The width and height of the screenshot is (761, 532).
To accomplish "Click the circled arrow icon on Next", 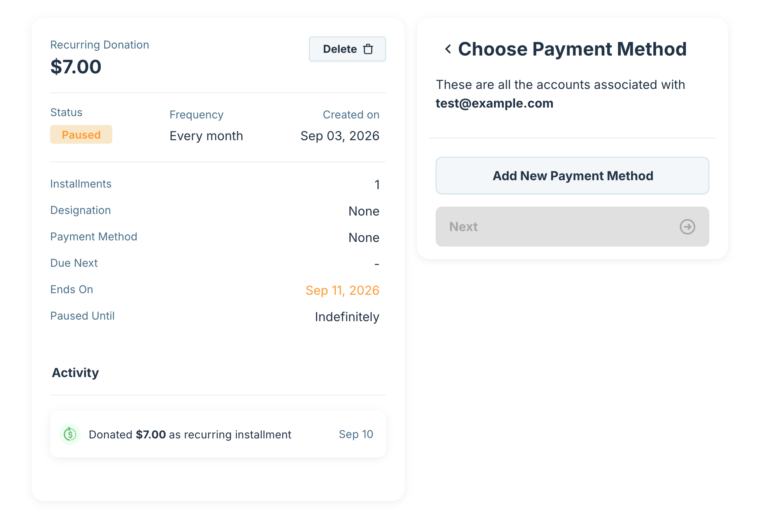I will (x=687, y=227).
